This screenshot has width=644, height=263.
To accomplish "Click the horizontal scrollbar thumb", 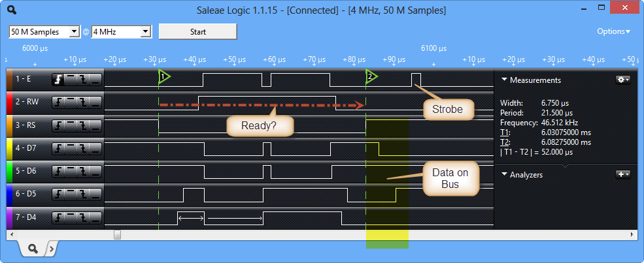I will [117, 234].
